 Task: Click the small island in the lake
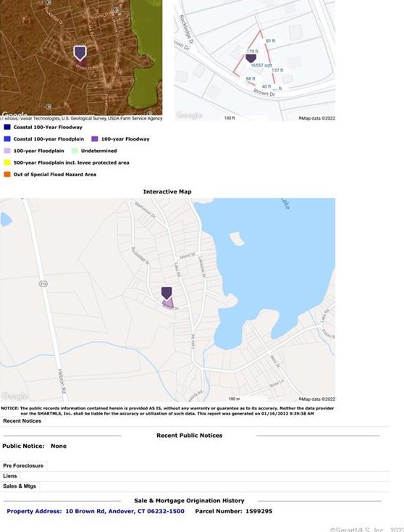point(237,239)
